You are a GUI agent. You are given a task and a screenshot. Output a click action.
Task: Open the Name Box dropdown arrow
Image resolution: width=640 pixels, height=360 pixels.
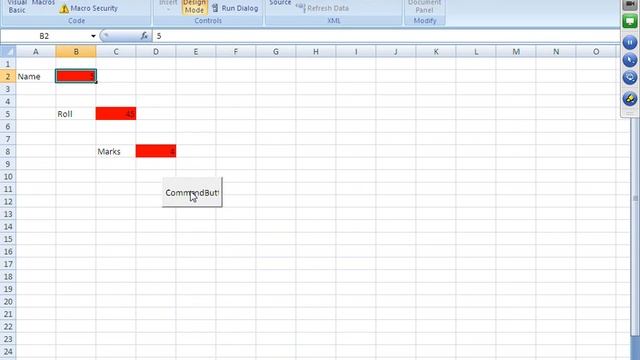click(x=93, y=36)
